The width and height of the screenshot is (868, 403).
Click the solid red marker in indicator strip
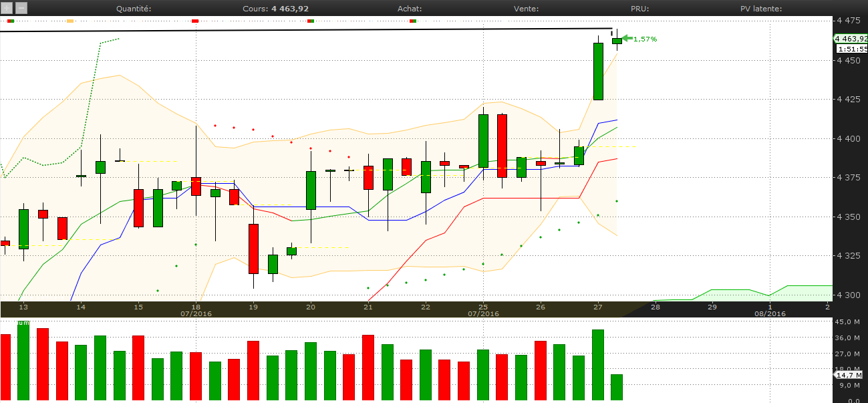(195, 21)
